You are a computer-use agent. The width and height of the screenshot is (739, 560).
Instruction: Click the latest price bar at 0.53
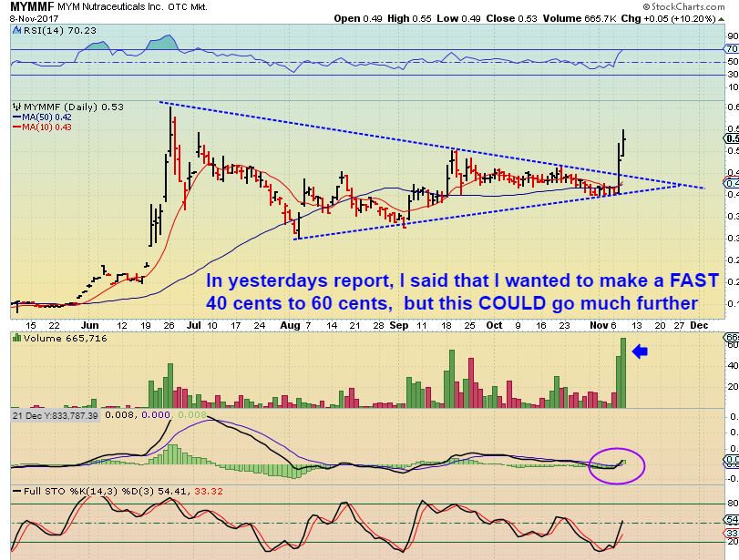tap(623, 143)
